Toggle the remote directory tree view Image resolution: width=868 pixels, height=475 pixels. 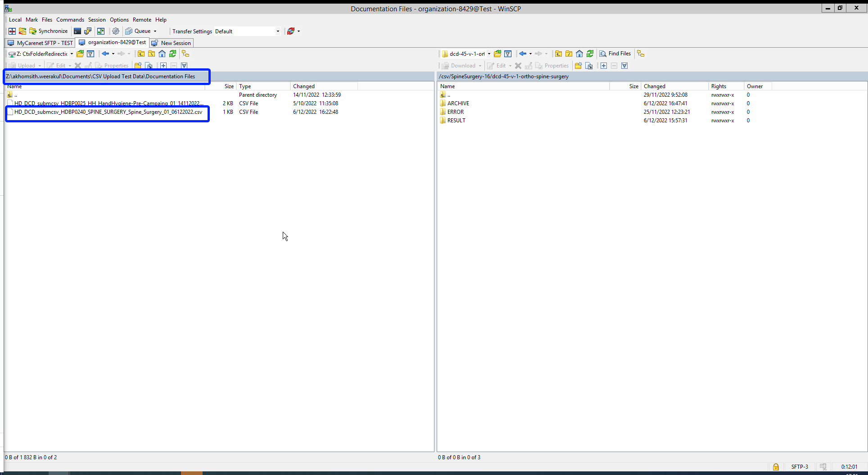pyautogui.click(x=641, y=54)
